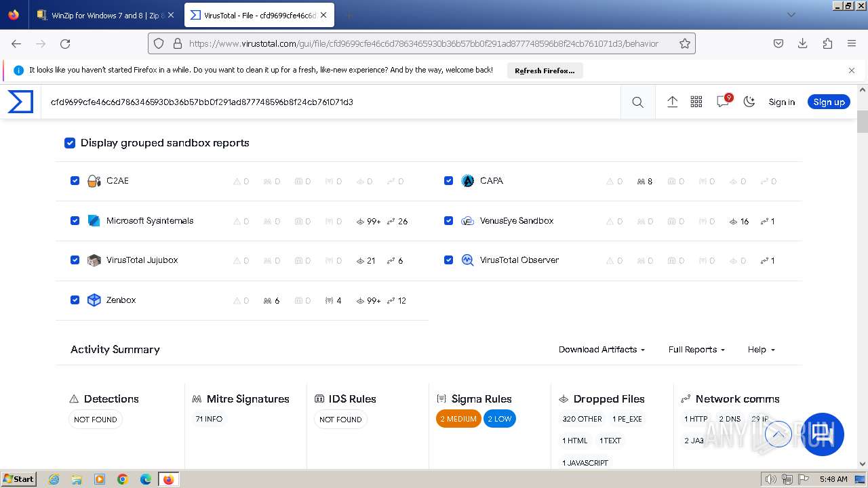Open Help dropdown
This screenshot has width=868, height=488.
click(x=761, y=350)
